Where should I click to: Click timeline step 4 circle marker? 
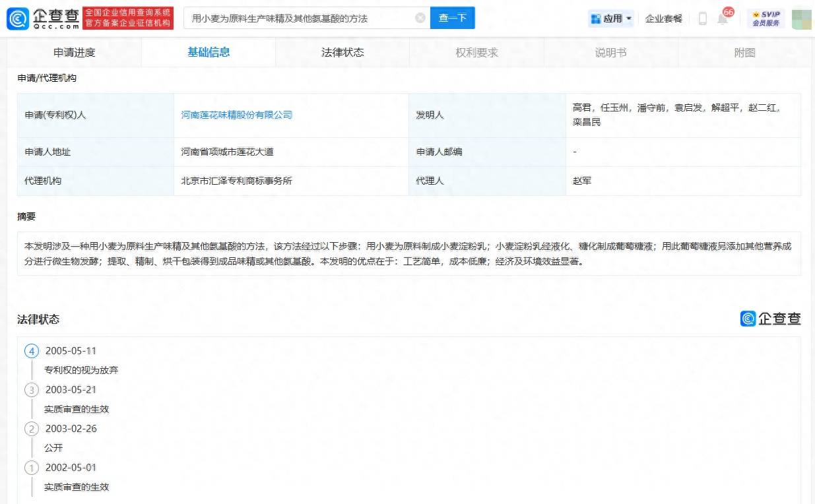[x=32, y=351]
